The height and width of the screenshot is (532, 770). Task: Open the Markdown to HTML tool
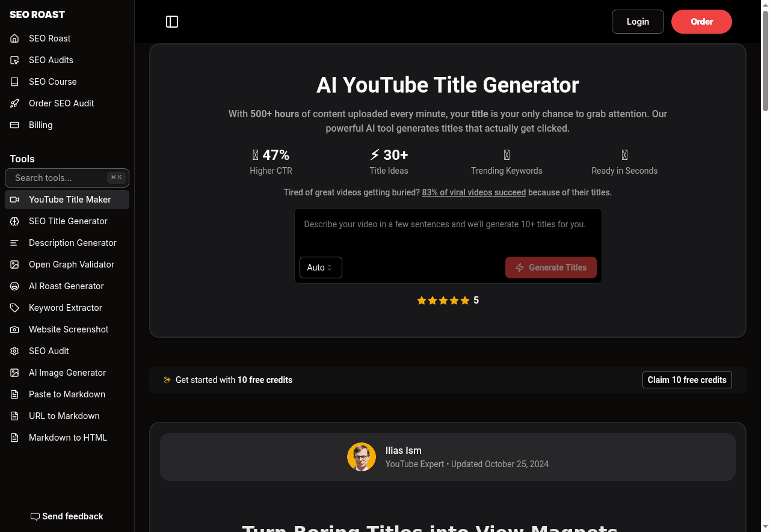[68, 438]
